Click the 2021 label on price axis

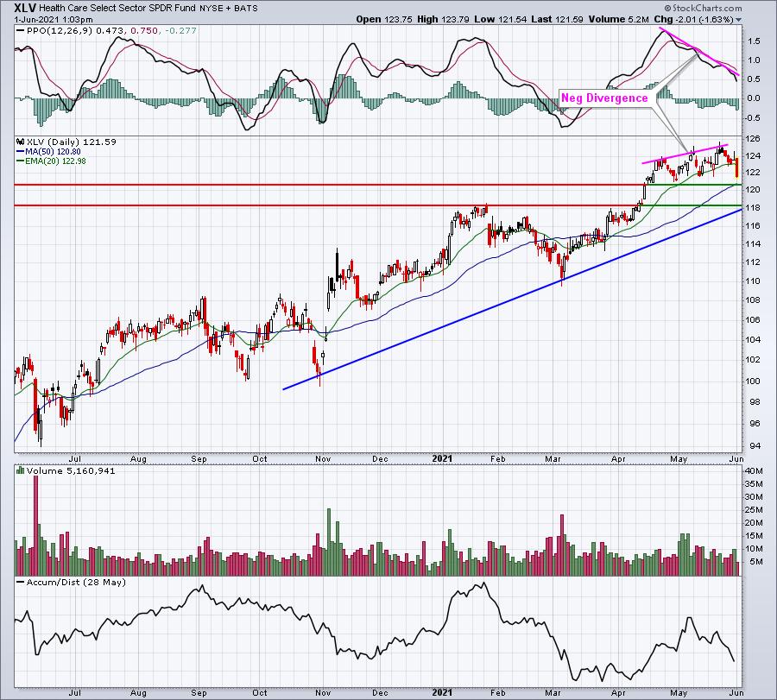441,458
